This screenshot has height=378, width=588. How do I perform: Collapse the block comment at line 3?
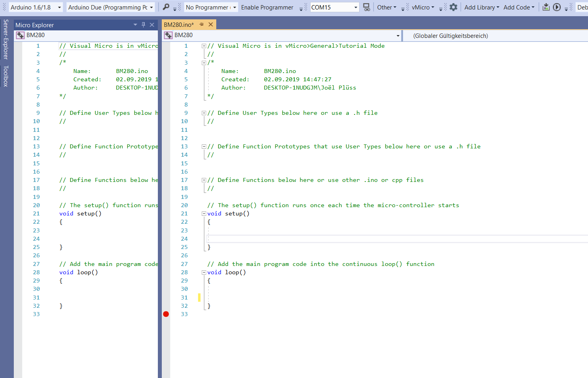pyautogui.click(x=204, y=63)
